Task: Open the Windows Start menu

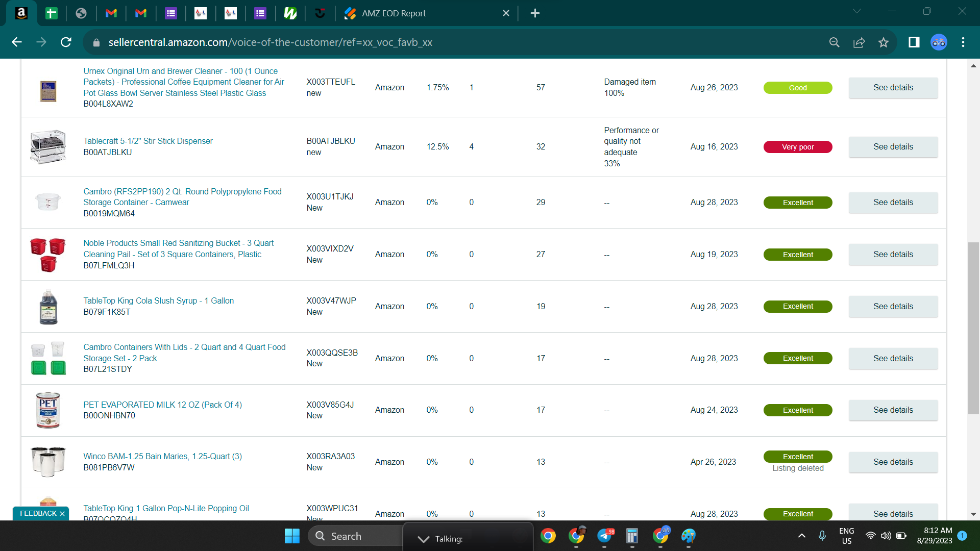Action: pos(292,536)
